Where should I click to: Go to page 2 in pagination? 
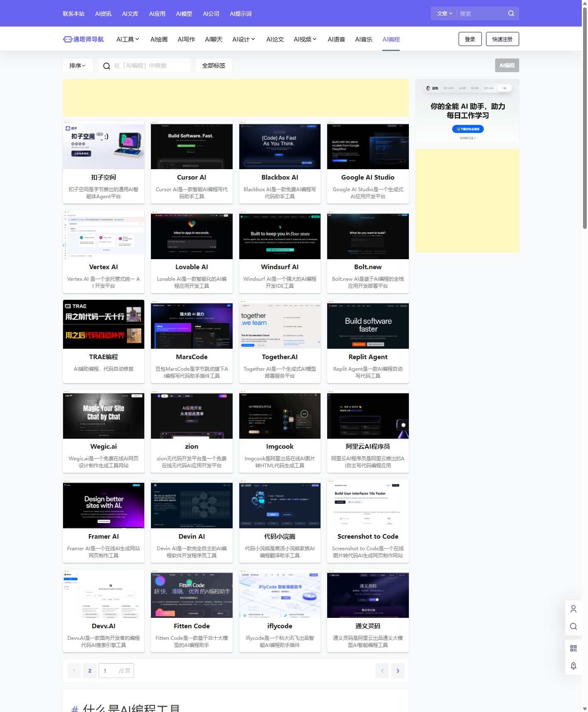pyautogui.click(x=90, y=671)
